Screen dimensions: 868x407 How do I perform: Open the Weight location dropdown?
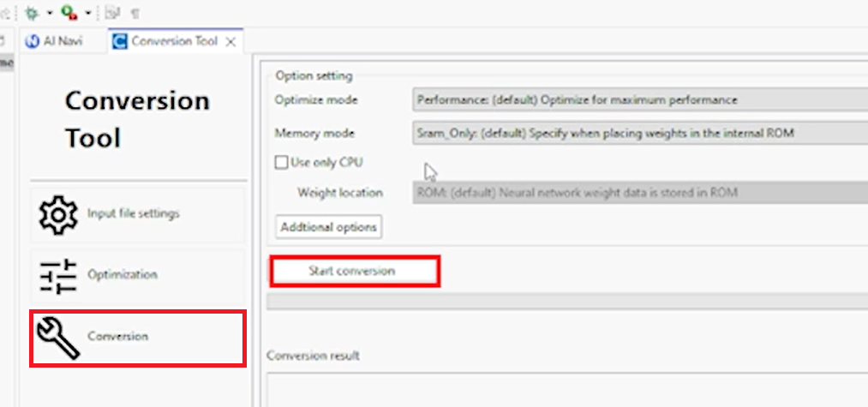coord(639,193)
